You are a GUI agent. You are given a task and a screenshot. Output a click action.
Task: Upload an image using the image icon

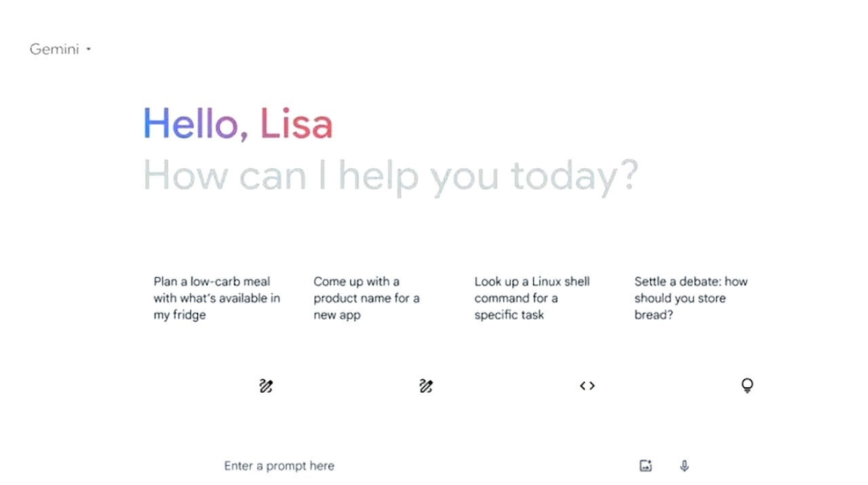click(x=645, y=466)
